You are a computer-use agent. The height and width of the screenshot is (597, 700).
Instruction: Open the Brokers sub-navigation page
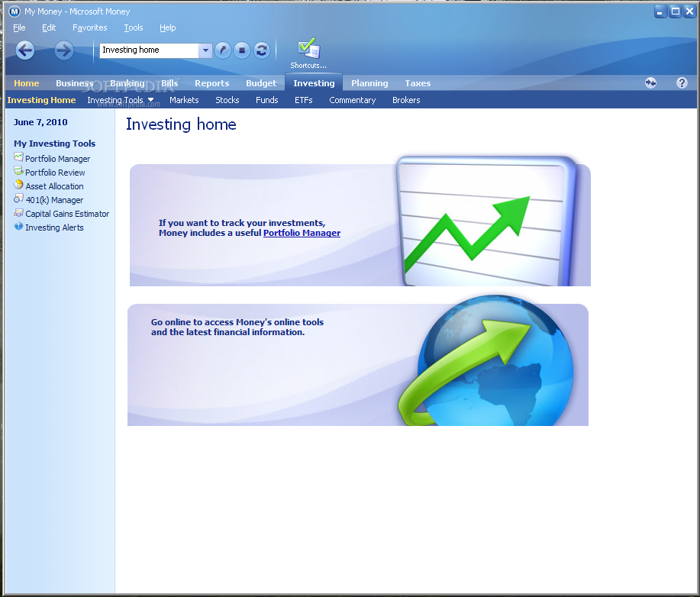406,100
